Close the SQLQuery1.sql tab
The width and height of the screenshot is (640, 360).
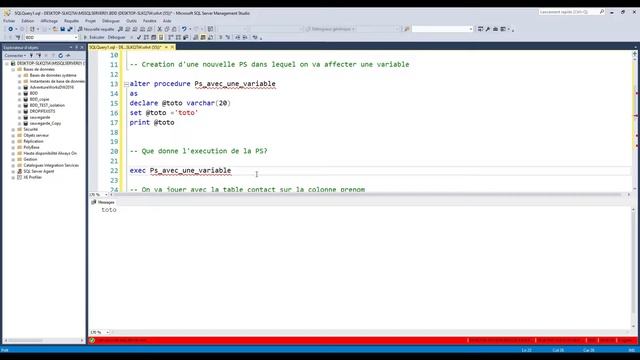tap(172, 47)
